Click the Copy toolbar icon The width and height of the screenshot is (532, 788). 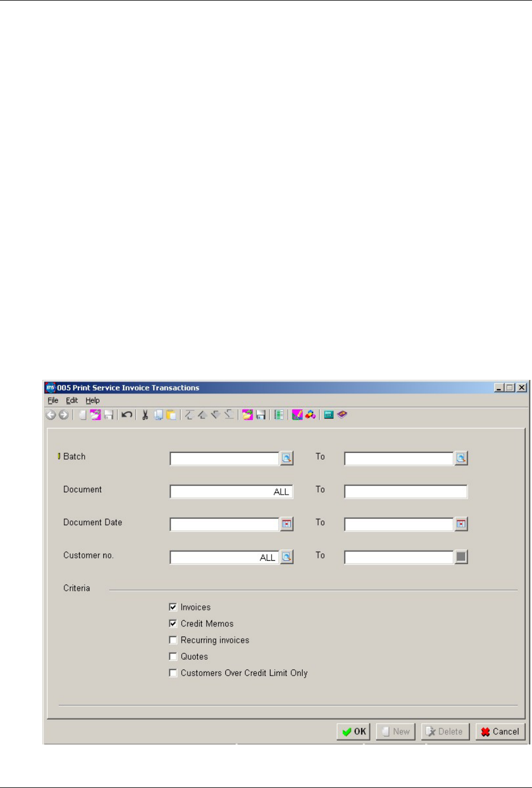click(159, 415)
